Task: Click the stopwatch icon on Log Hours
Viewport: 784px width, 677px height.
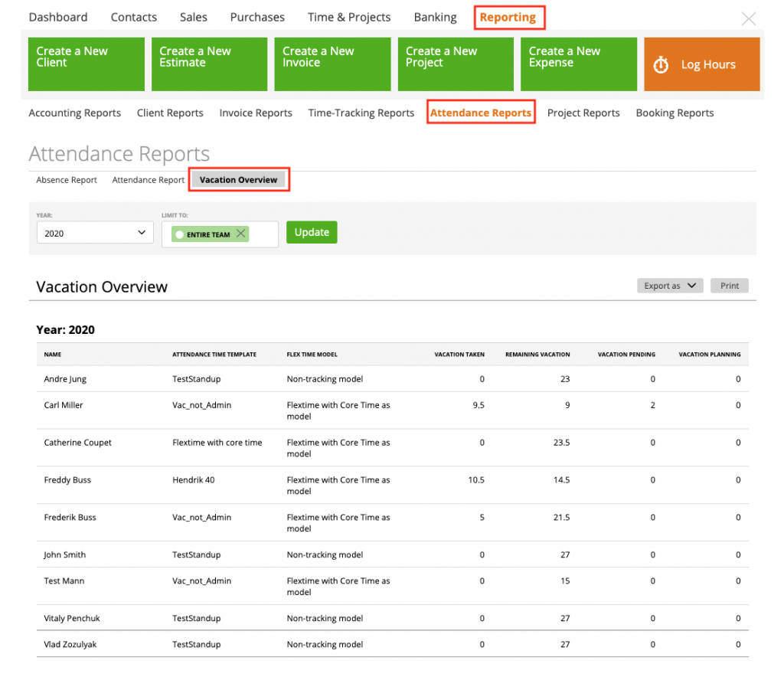Action: click(x=661, y=64)
